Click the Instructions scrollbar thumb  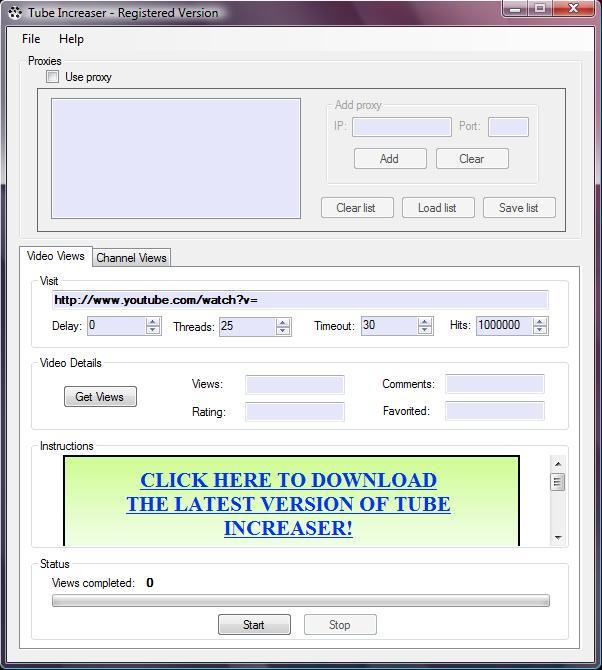pyautogui.click(x=558, y=482)
